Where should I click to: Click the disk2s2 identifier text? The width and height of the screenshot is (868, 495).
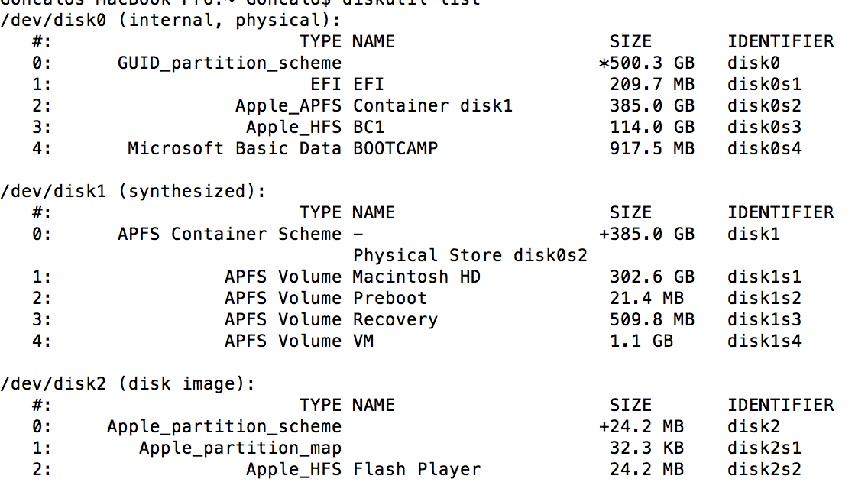coord(763,469)
